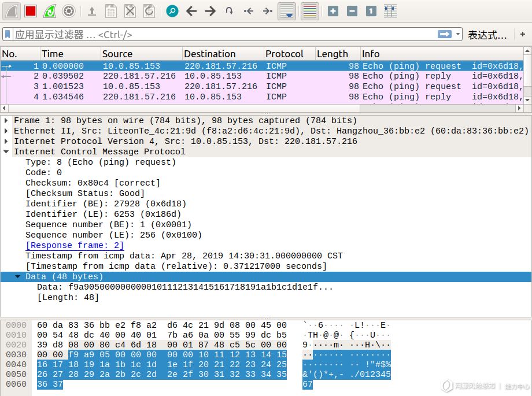The height and width of the screenshot is (396, 532).
Task: Select packet 4 at time 1.034546
Action: [261, 97]
